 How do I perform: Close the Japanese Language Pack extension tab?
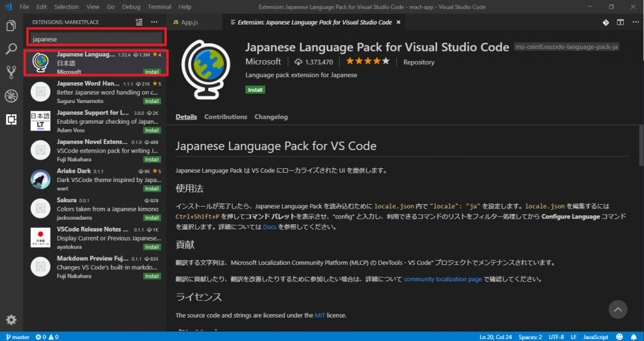tap(398, 22)
